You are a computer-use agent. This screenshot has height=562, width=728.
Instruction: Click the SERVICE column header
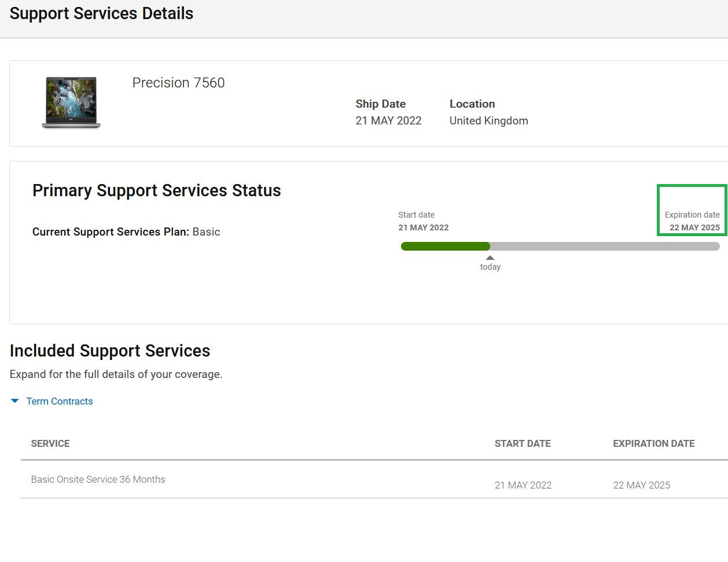pos(50,443)
